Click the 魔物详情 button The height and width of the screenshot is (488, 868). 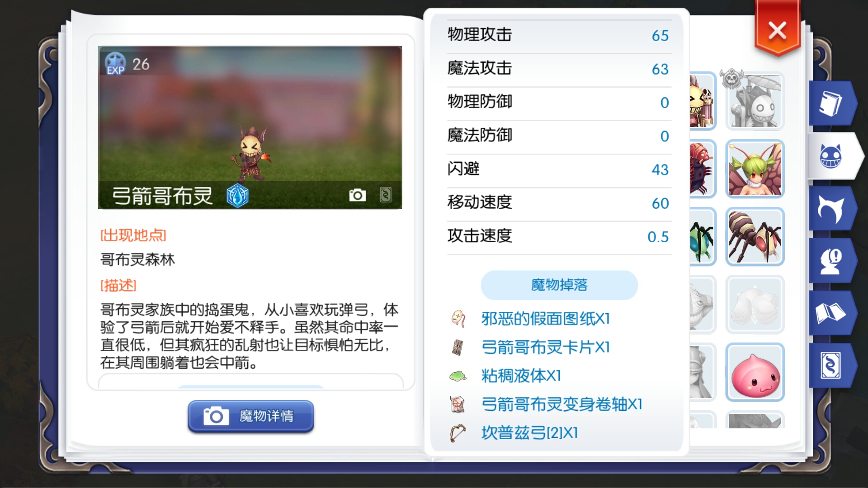click(x=251, y=416)
